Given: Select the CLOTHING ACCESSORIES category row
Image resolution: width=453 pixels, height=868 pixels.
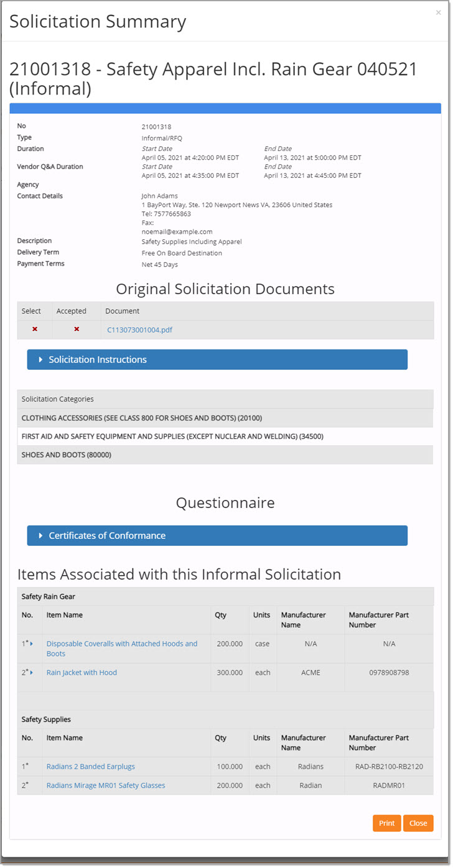Looking at the screenshot, I should pyautogui.click(x=225, y=418).
